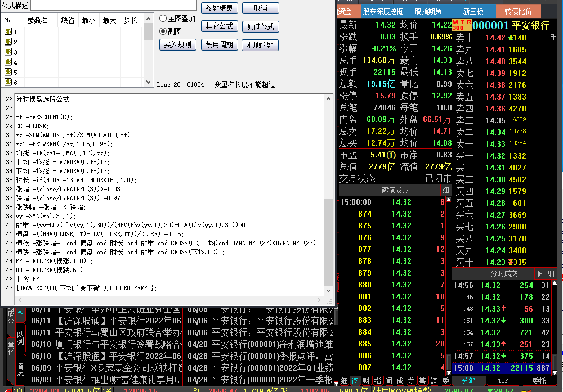Click the 禁用周期 button
This screenshot has width=563, height=392.
pyautogui.click(x=219, y=45)
